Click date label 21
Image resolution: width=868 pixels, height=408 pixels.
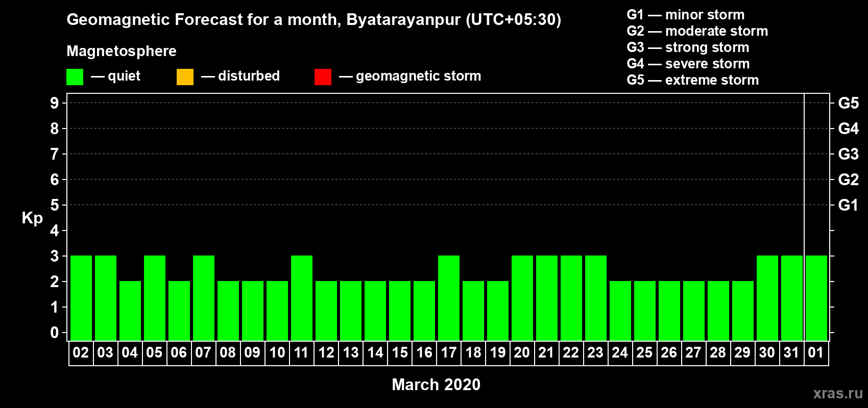coord(546,353)
